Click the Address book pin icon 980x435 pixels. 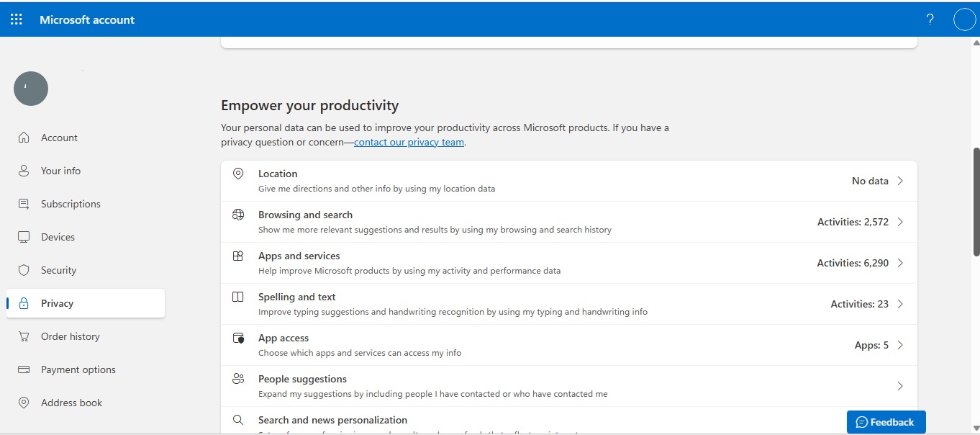24,403
